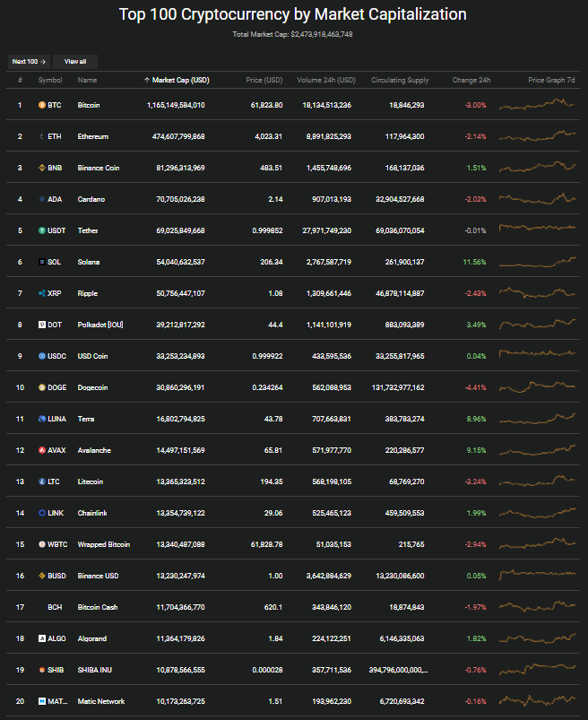The height and width of the screenshot is (720, 588).
Task: Sort table by Market Cap (USD)
Action: tap(177, 80)
